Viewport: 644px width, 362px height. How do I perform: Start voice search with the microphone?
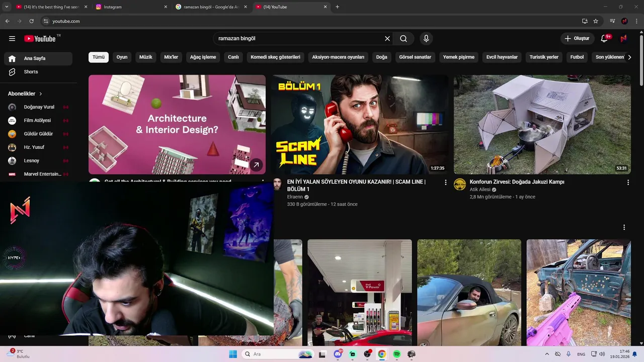click(426, 39)
